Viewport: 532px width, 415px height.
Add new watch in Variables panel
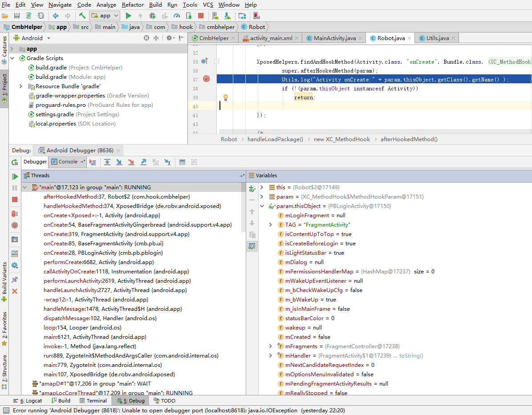pyautogui.click(x=252, y=188)
